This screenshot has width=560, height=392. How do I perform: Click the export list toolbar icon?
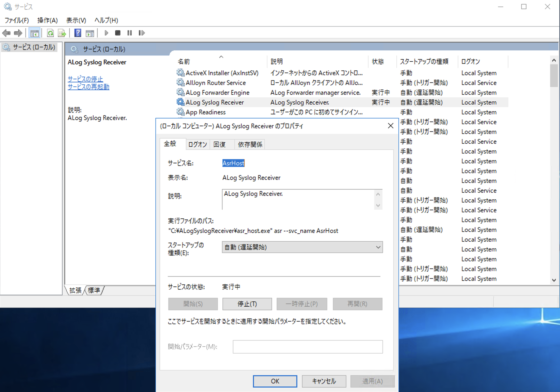[62, 33]
